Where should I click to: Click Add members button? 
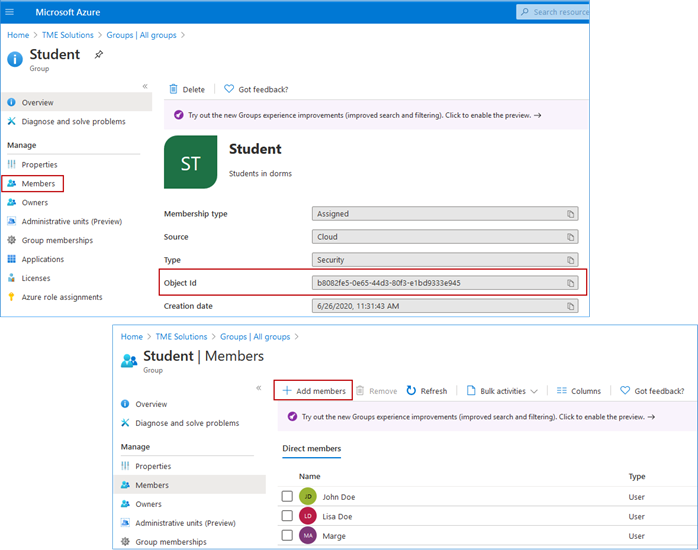pyautogui.click(x=313, y=391)
